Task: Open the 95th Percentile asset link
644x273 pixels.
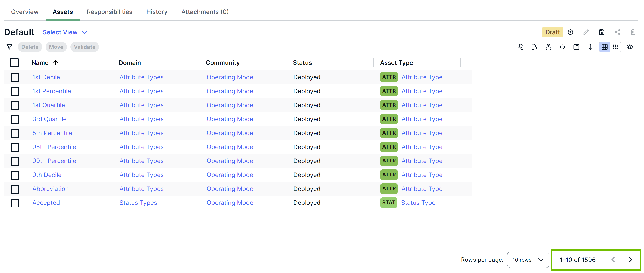Action: click(54, 147)
